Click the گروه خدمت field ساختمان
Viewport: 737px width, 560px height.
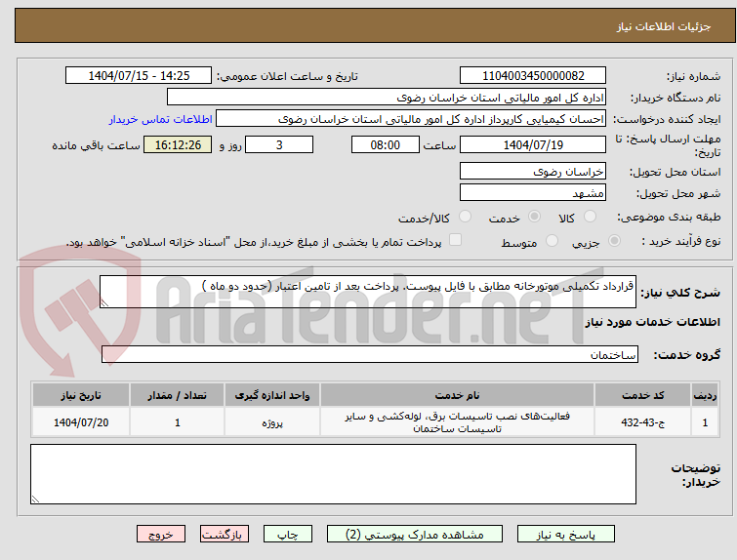point(370,354)
